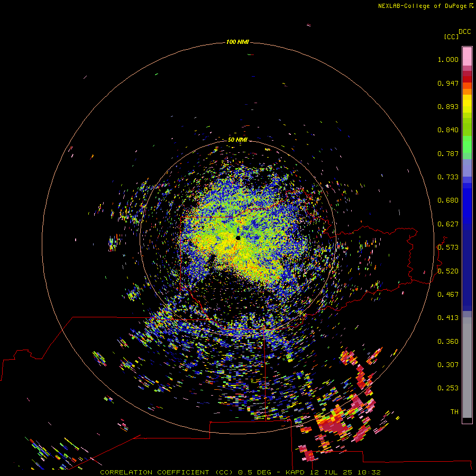
Task: Select the 0.947 legend value
Action: [448, 83]
